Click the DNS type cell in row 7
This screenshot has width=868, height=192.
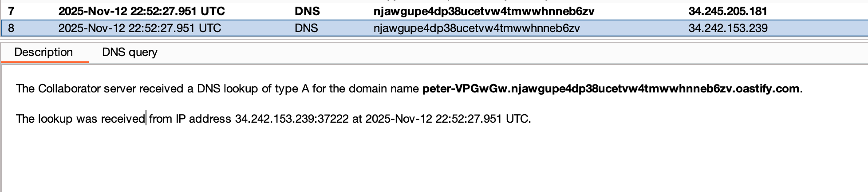(x=307, y=11)
